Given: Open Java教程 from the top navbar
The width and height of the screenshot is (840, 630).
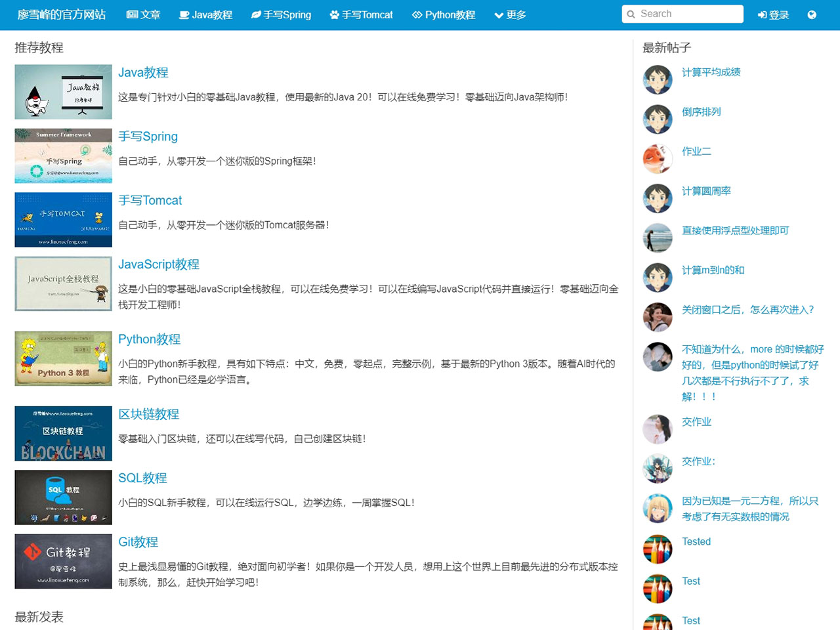Looking at the screenshot, I should [x=205, y=14].
